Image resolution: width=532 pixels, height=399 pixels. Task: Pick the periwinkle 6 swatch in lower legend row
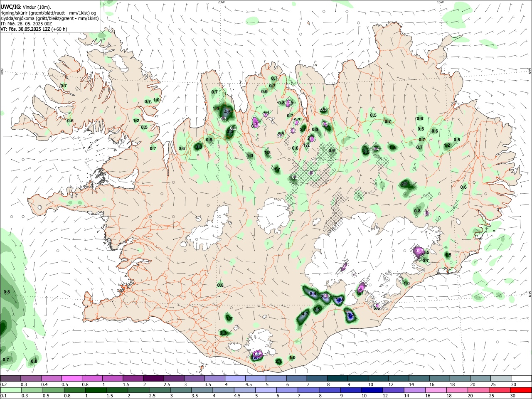click(288, 390)
